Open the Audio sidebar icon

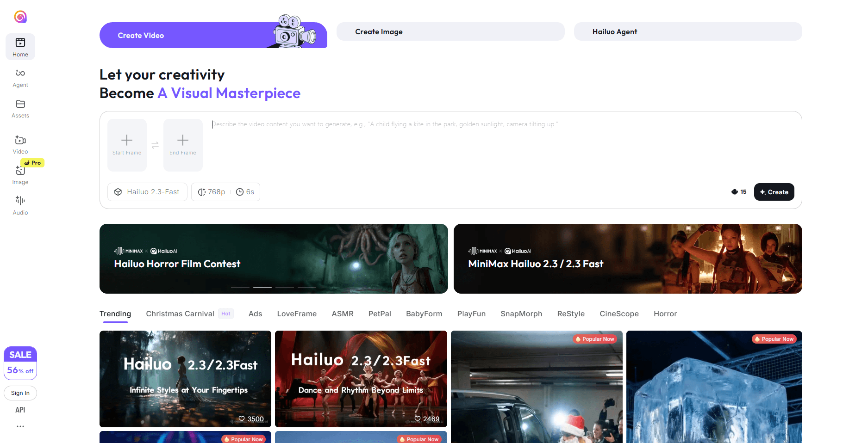click(20, 200)
